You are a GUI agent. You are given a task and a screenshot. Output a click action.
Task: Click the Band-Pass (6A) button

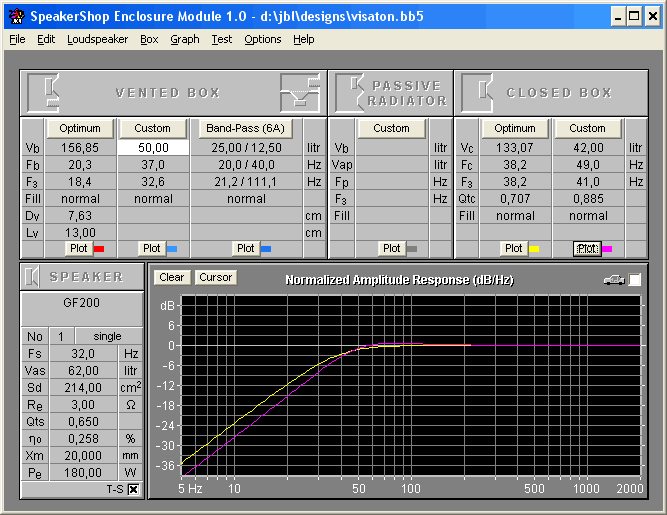(245, 128)
